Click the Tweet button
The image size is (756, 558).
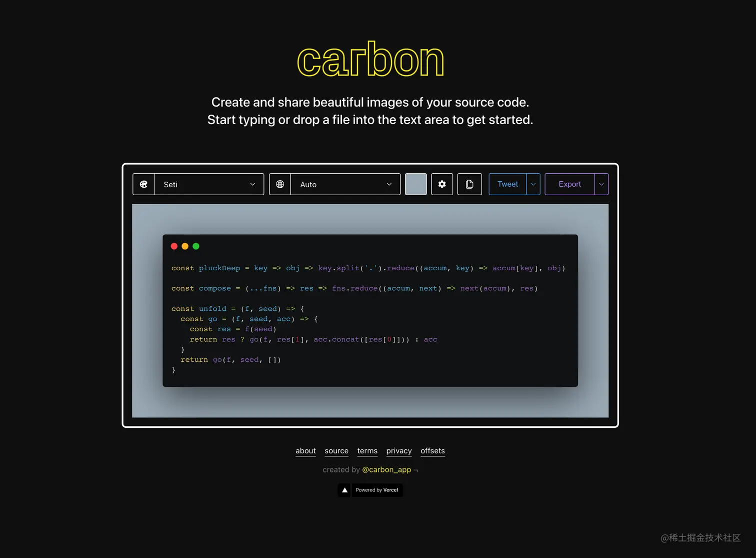[507, 184]
